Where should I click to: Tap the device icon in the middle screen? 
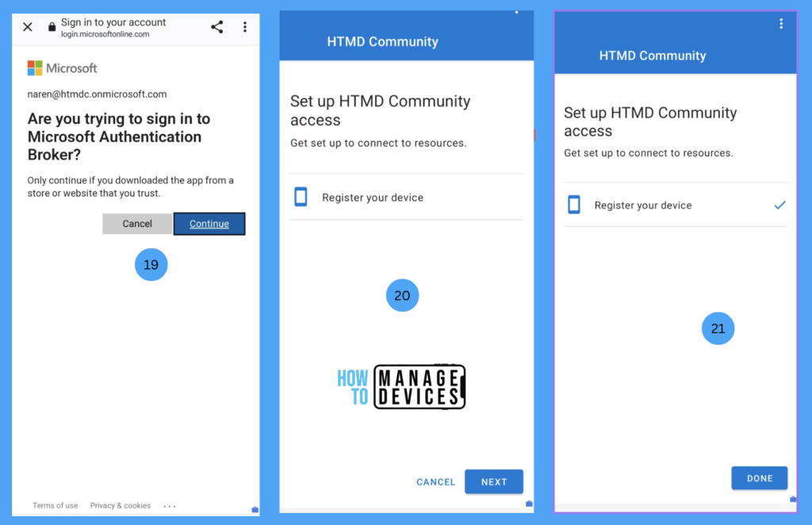click(301, 197)
